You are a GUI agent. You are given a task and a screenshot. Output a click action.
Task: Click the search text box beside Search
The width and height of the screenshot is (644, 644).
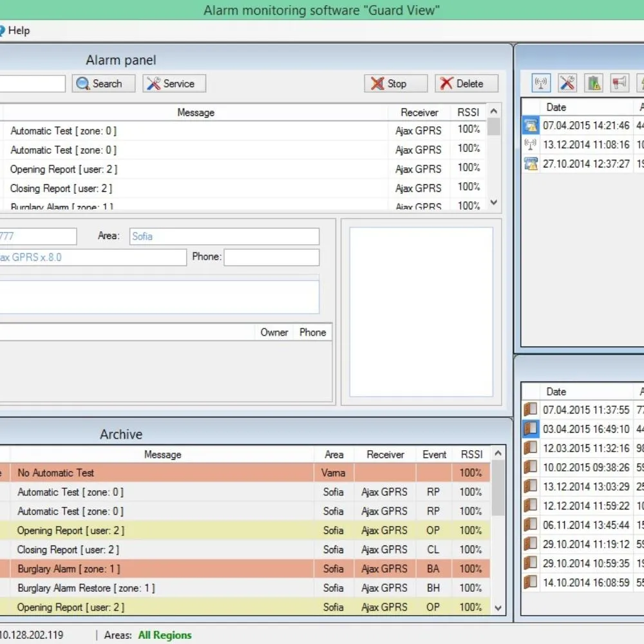(x=32, y=83)
